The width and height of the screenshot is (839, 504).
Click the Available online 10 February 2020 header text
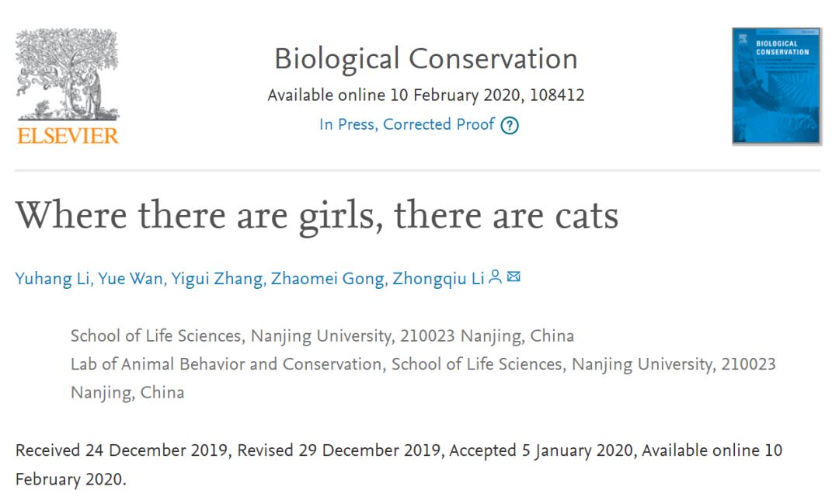pos(394,96)
